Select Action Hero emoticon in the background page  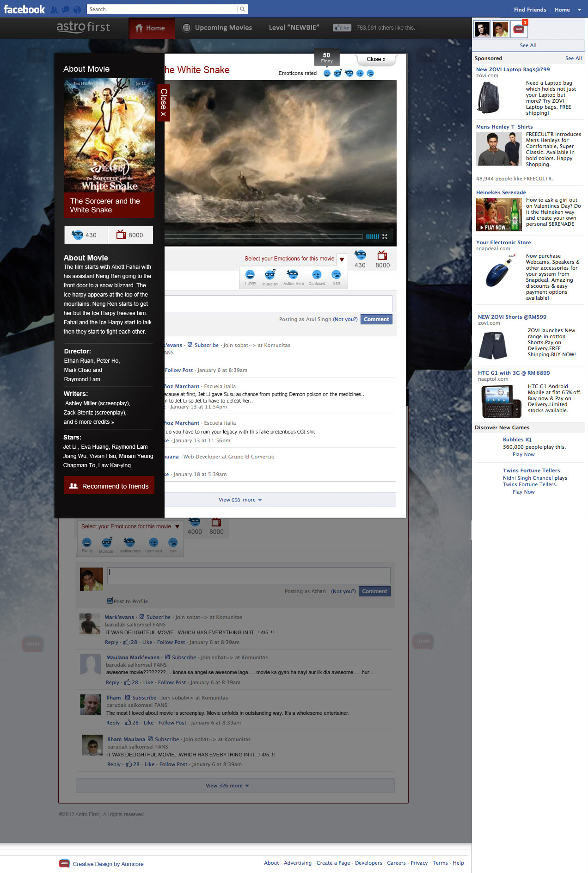coord(129,542)
